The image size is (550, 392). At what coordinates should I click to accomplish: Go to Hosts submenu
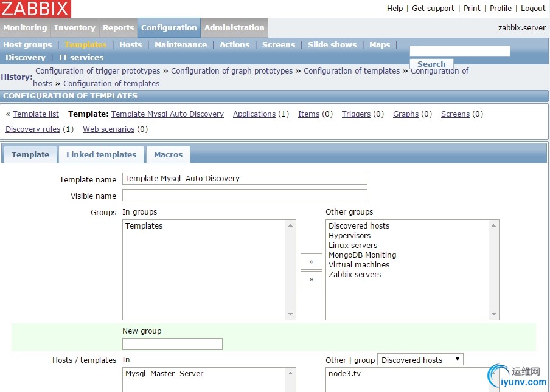tap(130, 45)
